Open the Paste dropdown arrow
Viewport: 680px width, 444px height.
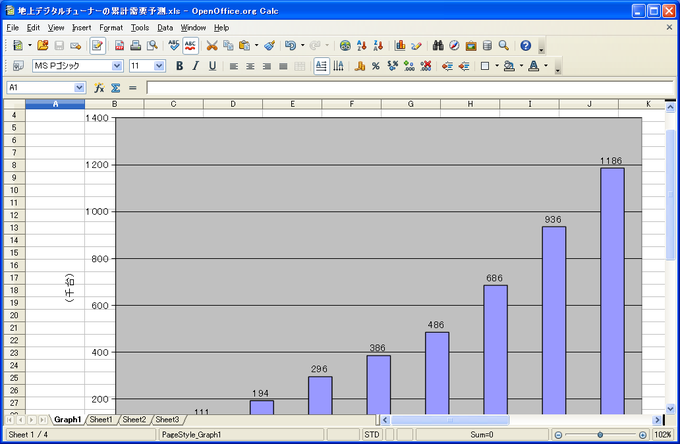256,45
